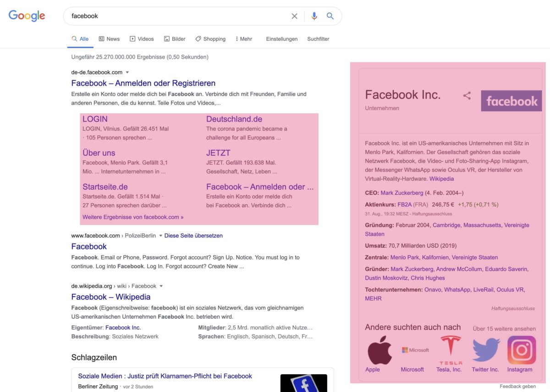Open 'Facebook – Wikipedia' result
The width and height of the screenshot is (550, 392).
[x=111, y=297]
